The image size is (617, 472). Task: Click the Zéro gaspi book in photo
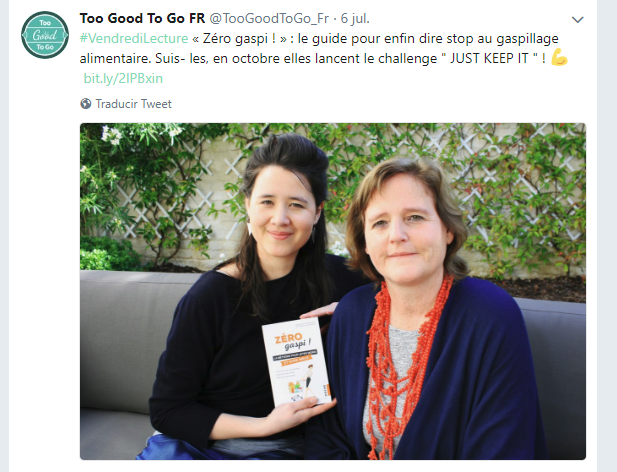[x=296, y=362]
